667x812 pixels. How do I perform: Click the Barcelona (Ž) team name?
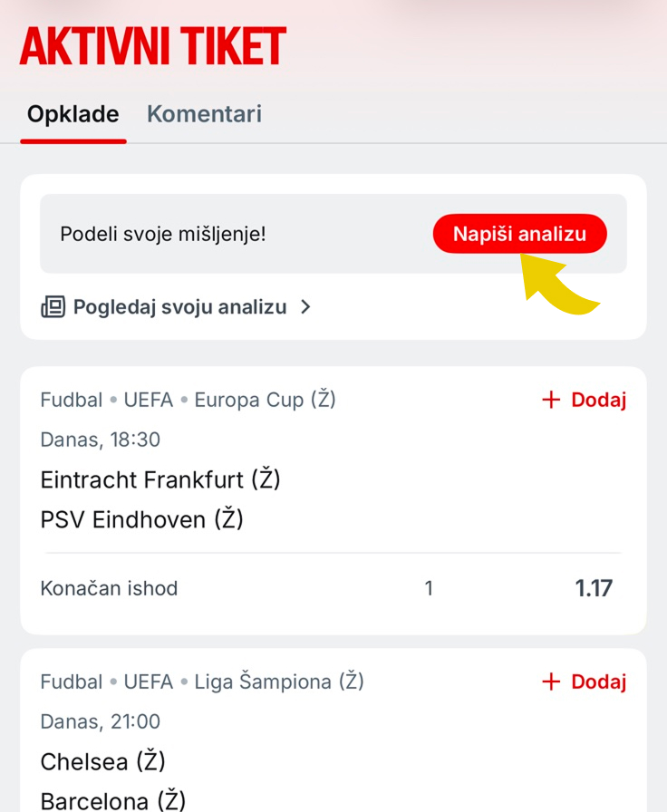click(113, 800)
